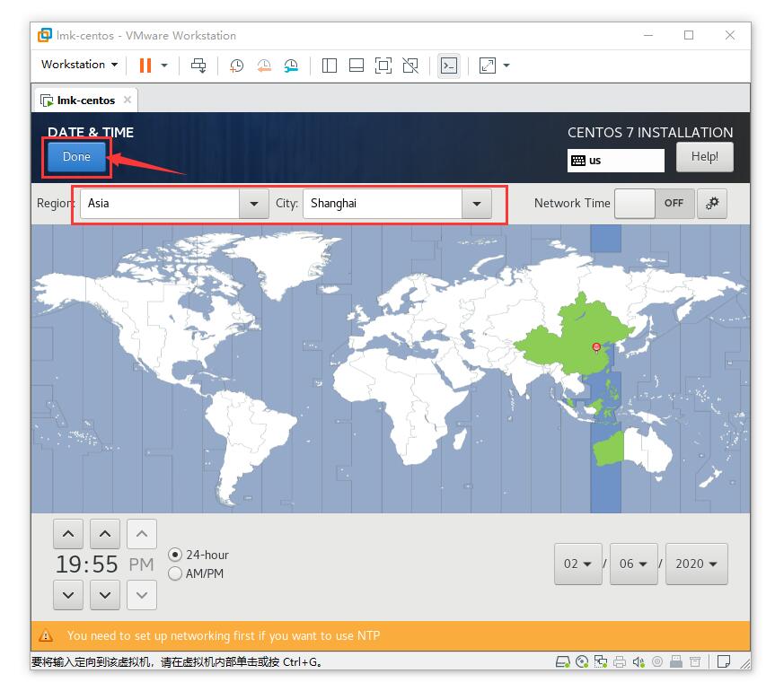Click the sound card status icon
Image resolution: width=775 pixels, height=700 pixels.
pyautogui.click(x=638, y=662)
